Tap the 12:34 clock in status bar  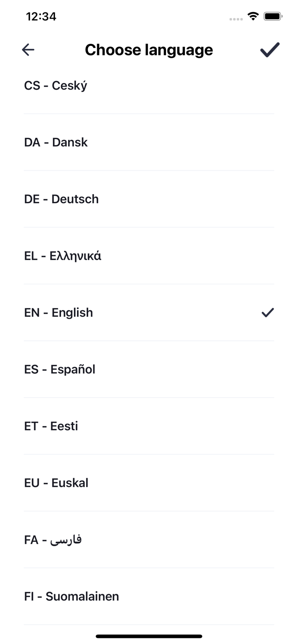pos(41,16)
